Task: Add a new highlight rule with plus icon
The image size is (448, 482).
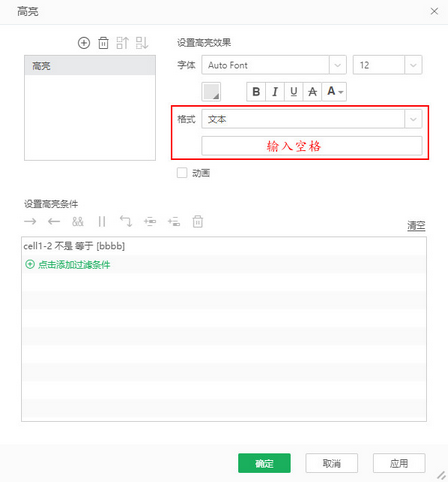Action: (x=84, y=43)
